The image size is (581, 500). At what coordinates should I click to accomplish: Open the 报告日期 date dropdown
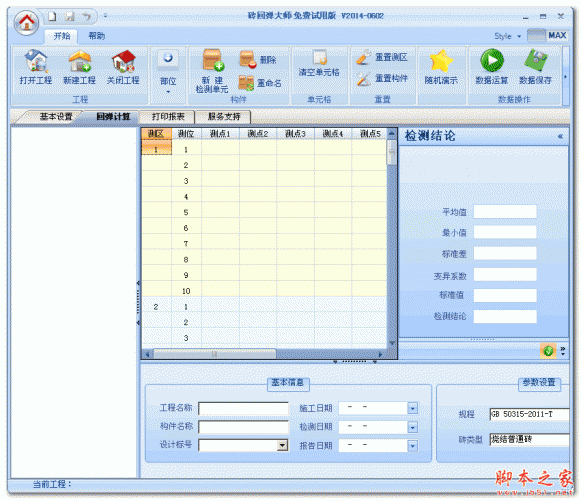412,445
